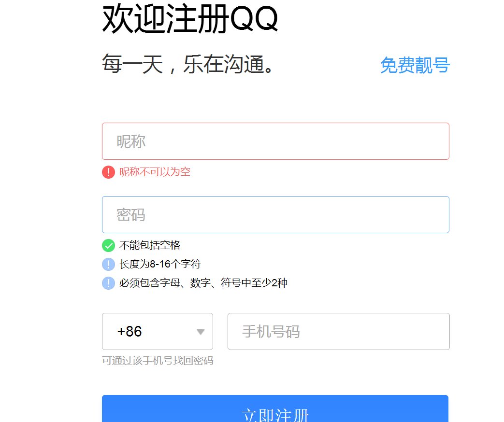
Task: Select the green success indicator in password rules
Action: click(108, 246)
